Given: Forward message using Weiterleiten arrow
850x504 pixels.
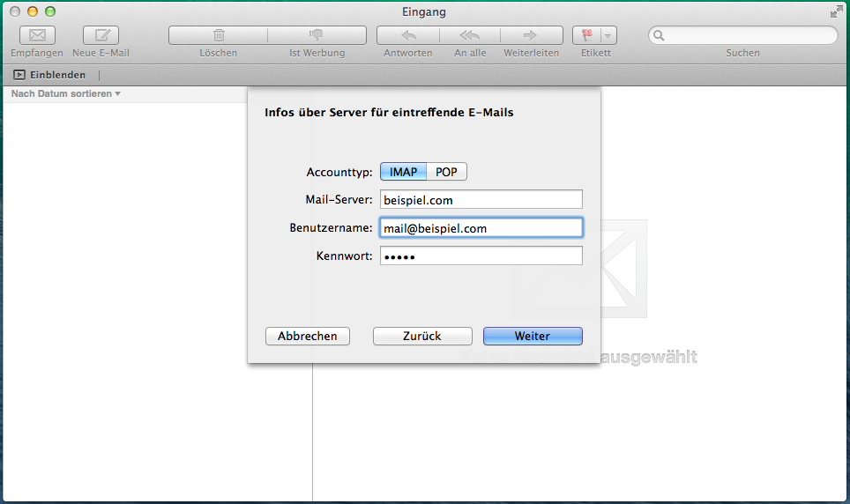Looking at the screenshot, I should [x=531, y=35].
